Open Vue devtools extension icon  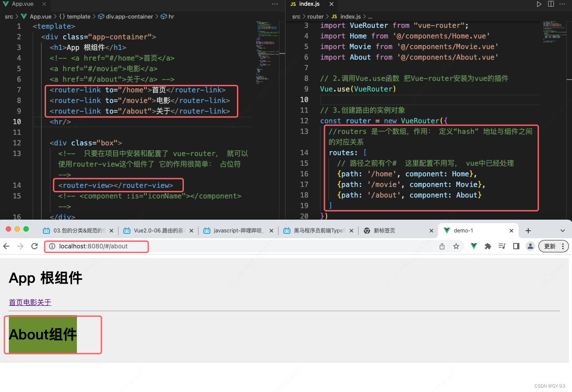pyautogui.click(x=474, y=246)
